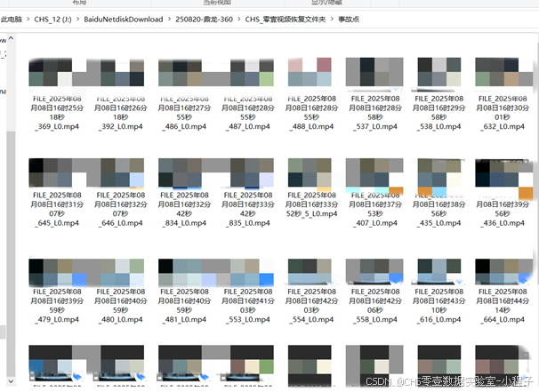The height and width of the screenshot is (392, 539).
Task: Click file name text _537_L0.mp4
Action: (x=375, y=126)
